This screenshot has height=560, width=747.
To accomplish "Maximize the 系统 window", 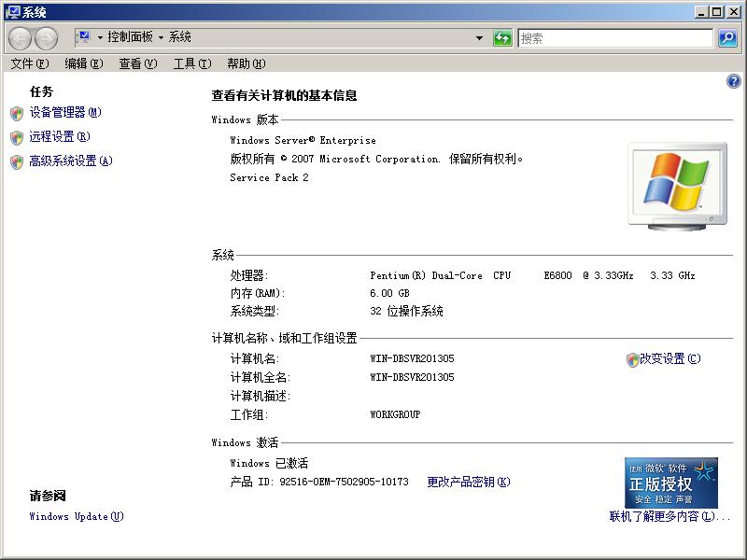I will tap(716, 12).
